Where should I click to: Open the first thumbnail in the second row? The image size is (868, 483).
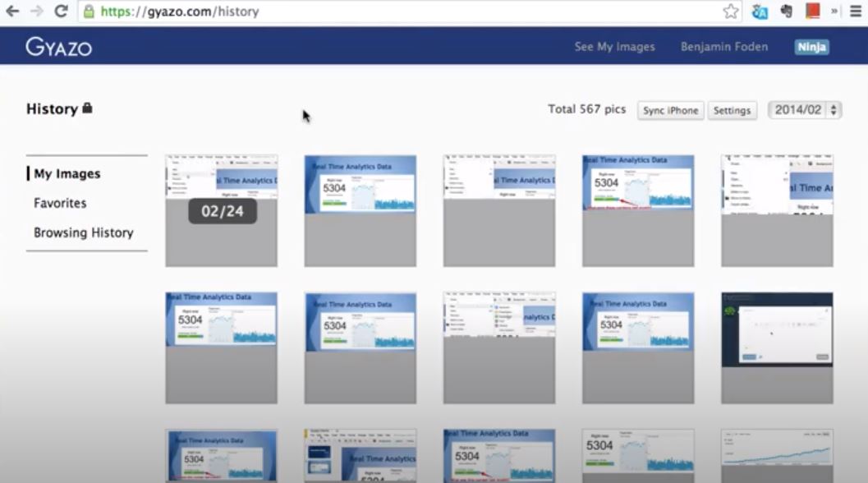pyautogui.click(x=222, y=347)
